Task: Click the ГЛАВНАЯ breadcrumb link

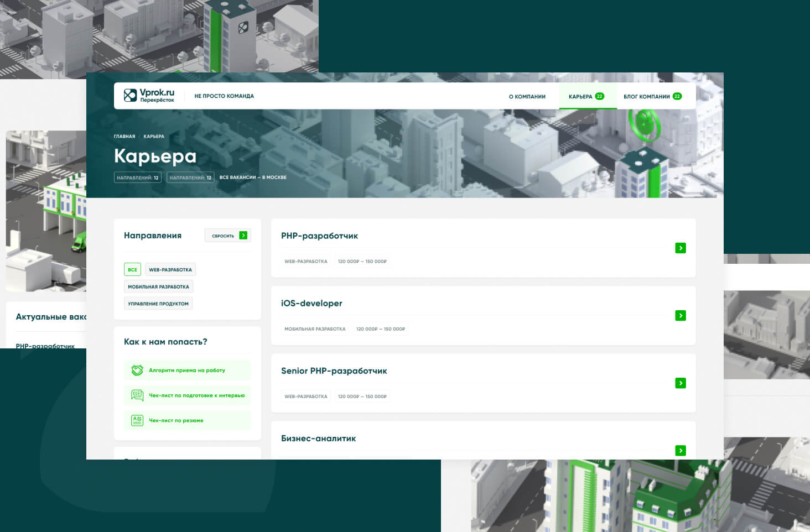Action: [124, 137]
